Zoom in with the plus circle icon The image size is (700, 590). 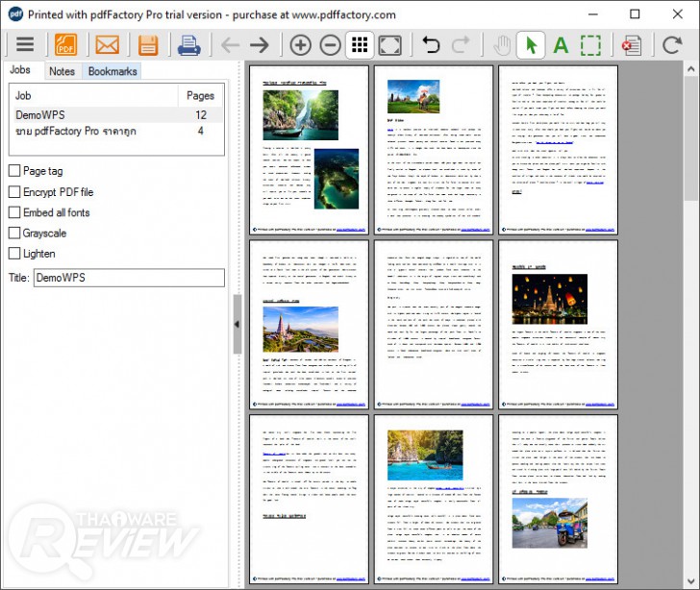point(300,45)
